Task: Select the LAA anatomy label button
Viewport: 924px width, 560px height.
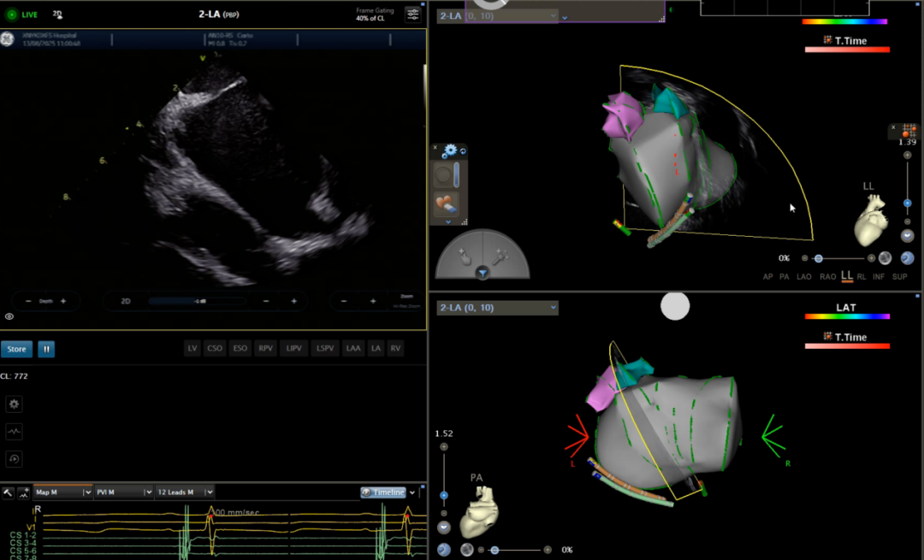Action: click(352, 349)
